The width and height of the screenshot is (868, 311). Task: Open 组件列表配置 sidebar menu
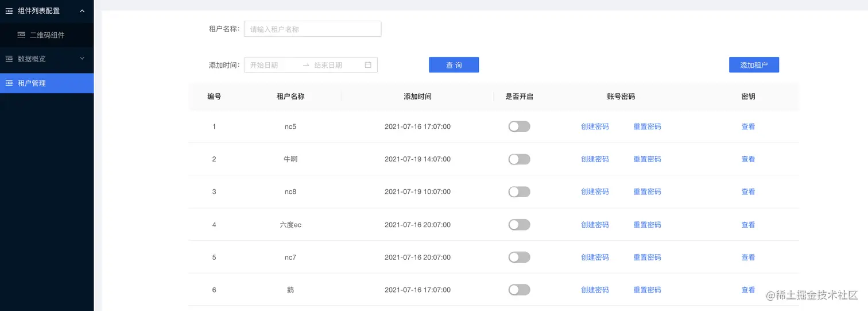(x=46, y=10)
